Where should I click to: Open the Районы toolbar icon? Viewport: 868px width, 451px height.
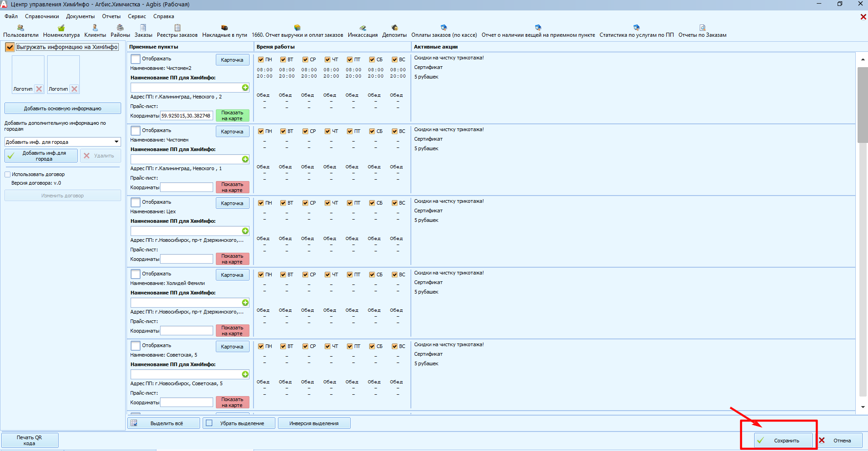(x=120, y=31)
